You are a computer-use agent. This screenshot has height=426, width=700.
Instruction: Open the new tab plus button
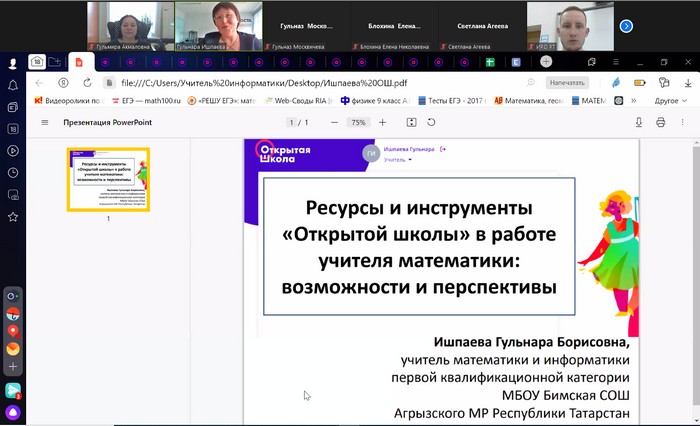tap(546, 62)
